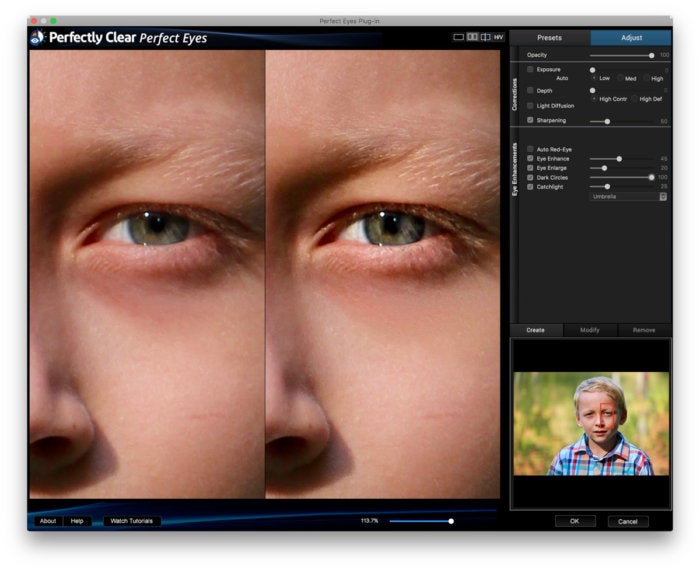Image resolution: width=700 pixels, height=570 pixels.
Task: Enable the Depth checkbox
Action: (x=530, y=91)
